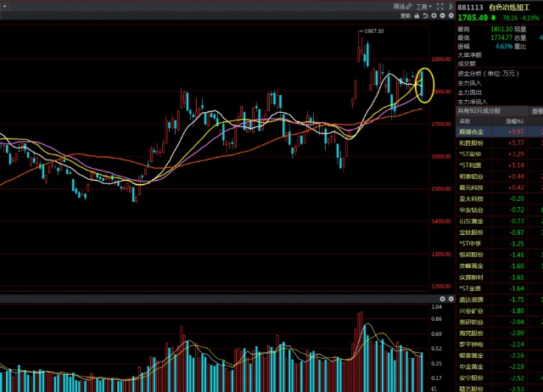Select 顺博合金 in stock list
The image size is (543, 392).
pos(471,132)
